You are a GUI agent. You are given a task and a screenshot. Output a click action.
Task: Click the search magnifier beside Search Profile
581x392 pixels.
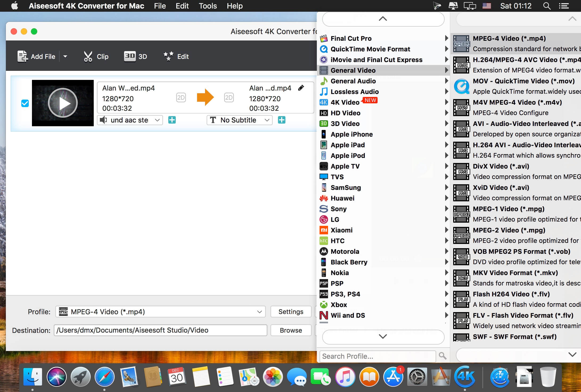coord(442,356)
